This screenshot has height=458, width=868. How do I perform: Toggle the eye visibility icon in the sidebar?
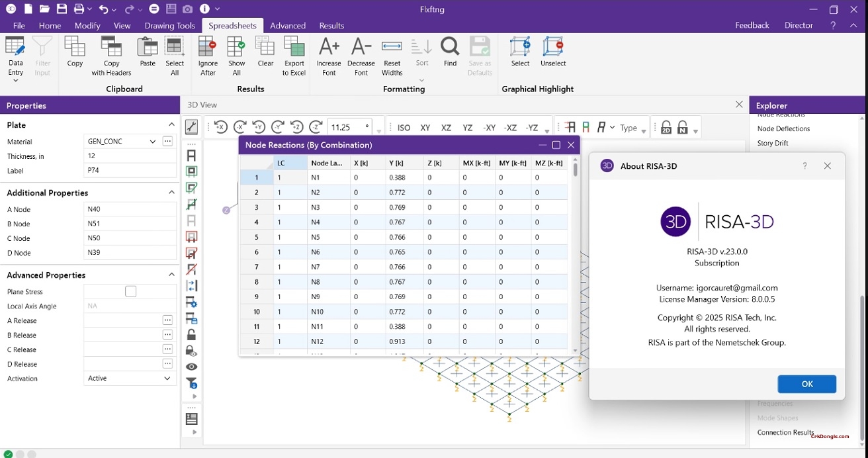point(192,367)
